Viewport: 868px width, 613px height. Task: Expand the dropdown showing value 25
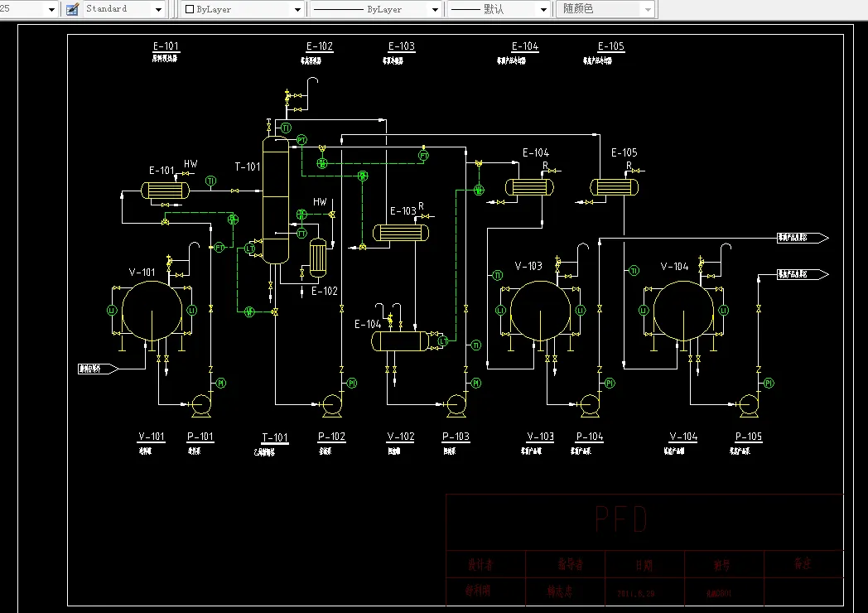(51, 9)
